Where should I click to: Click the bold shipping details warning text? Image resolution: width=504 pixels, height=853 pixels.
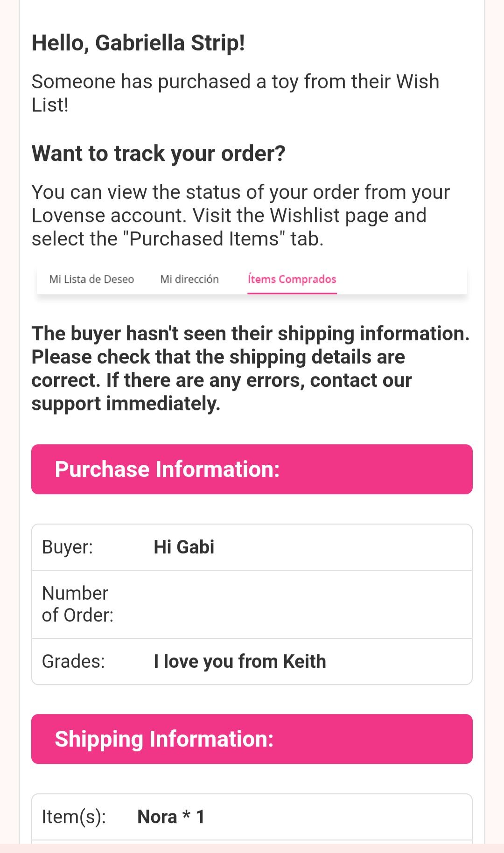point(251,368)
